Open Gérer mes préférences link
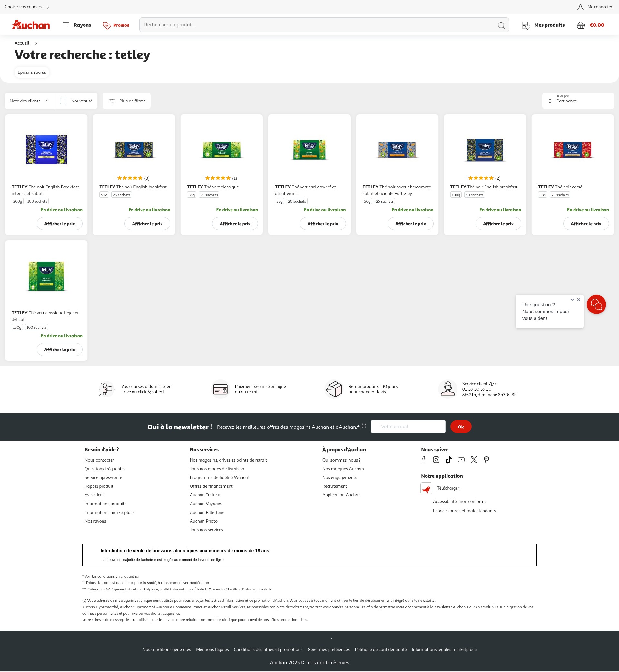The height and width of the screenshot is (672, 619). coord(328,649)
